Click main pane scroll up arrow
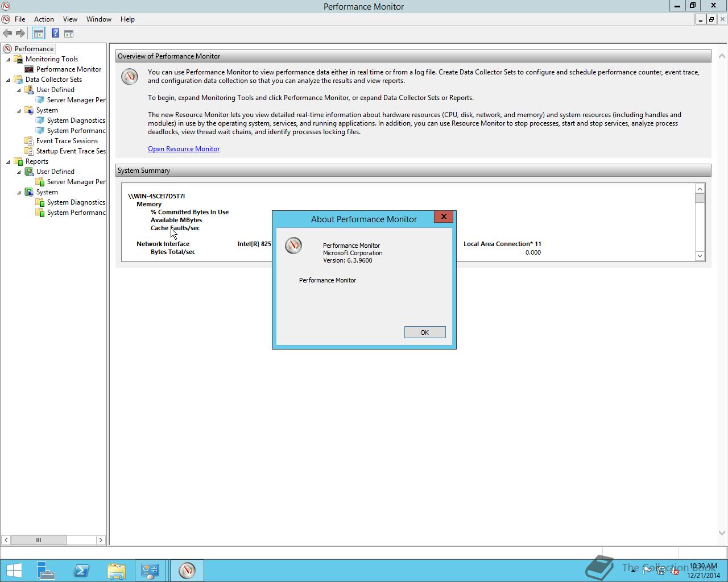The height and width of the screenshot is (582, 728). pos(722,56)
